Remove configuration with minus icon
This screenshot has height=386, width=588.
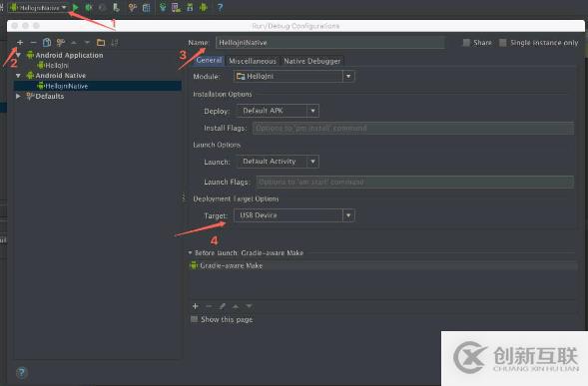pyautogui.click(x=33, y=42)
